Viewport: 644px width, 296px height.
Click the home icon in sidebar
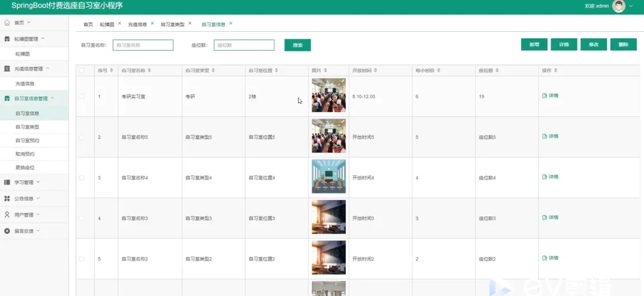7,23
